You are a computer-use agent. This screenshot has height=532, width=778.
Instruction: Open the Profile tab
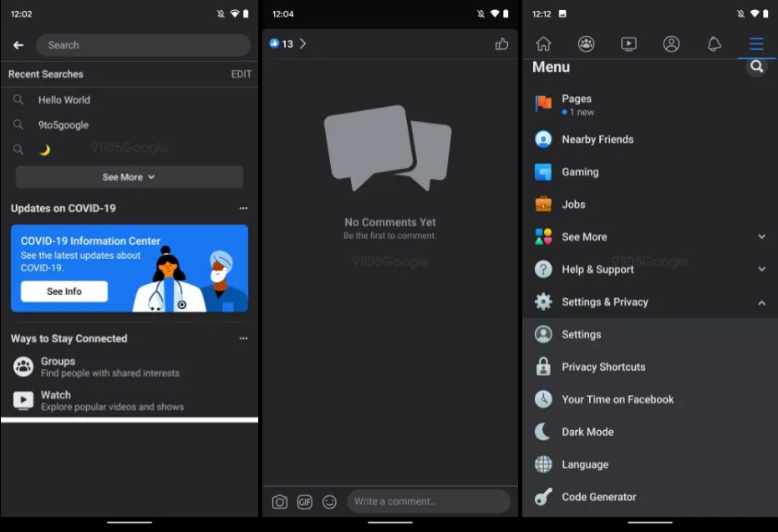click(x=671, y=44)
